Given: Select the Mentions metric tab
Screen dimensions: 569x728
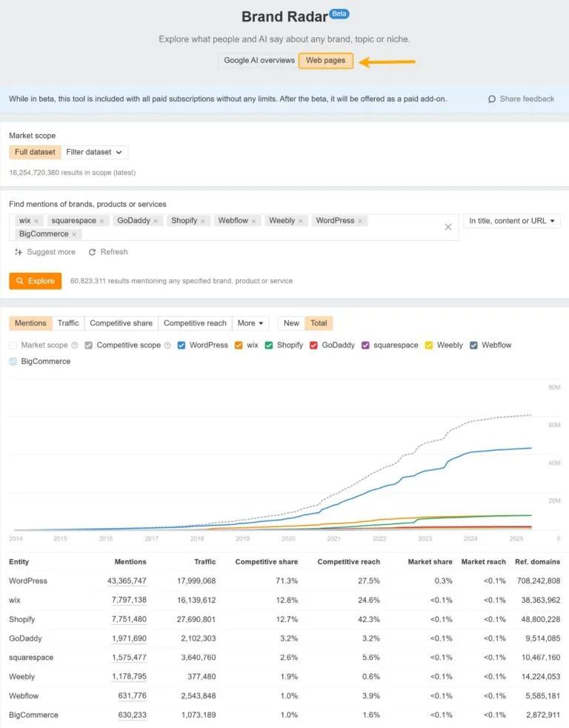Looking at the screenshot, I should [x=30, y=323].
